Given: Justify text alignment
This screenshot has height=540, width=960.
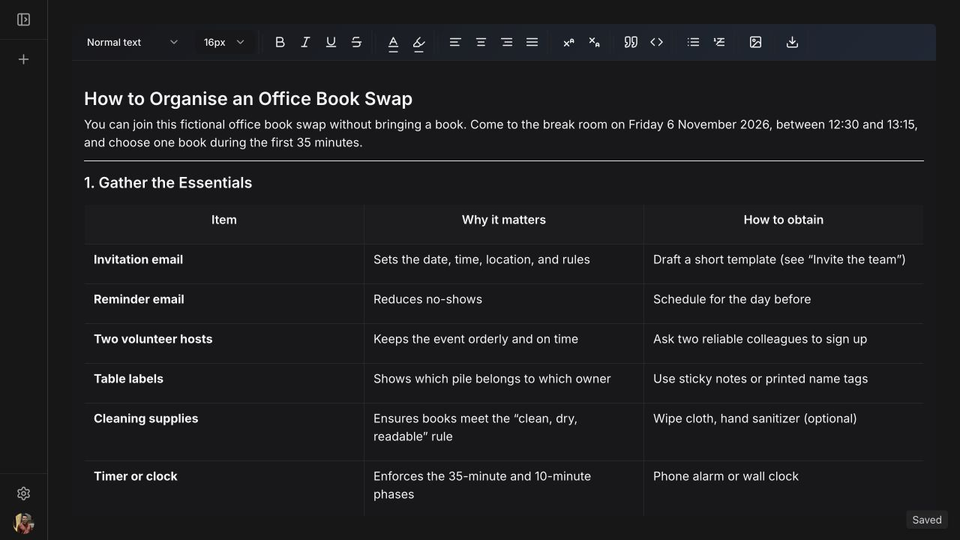Looking at the screenshot, I should [x=532, y=42].
